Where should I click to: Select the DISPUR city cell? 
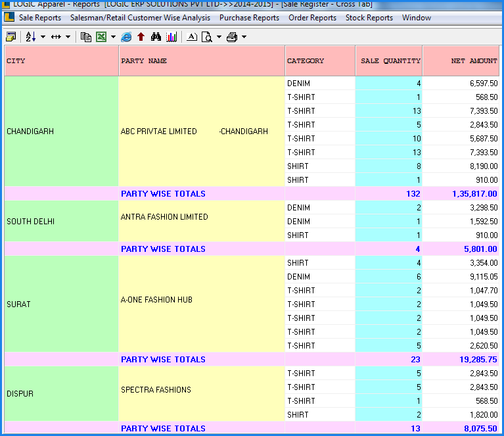click(x=62, y=393)
